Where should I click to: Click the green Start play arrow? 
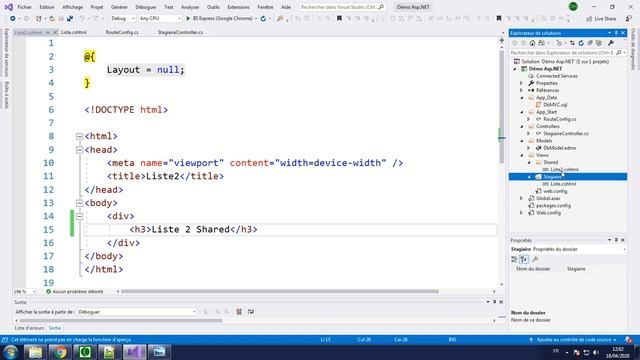click(x=188, y=18)
